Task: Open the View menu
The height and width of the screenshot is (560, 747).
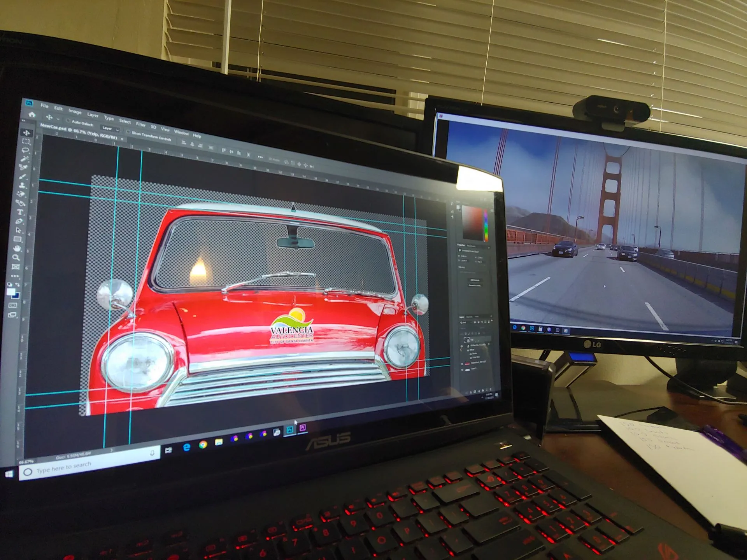Action: coord(165,129)
